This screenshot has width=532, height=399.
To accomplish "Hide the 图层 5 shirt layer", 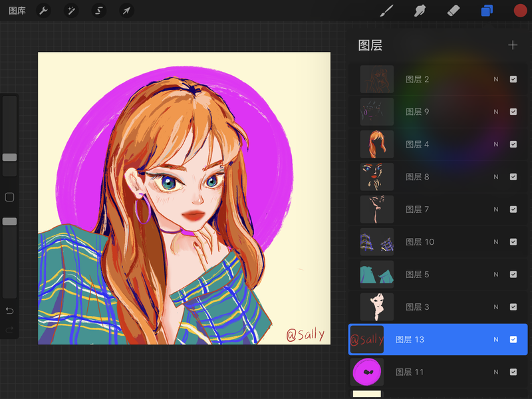I will [x=513, y=275].
